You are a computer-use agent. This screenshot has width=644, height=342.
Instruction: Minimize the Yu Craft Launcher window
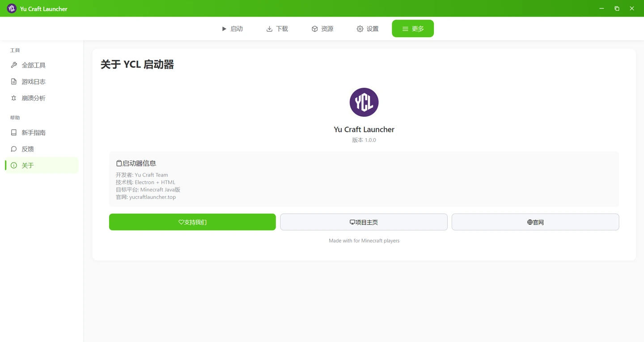(602, 8)
